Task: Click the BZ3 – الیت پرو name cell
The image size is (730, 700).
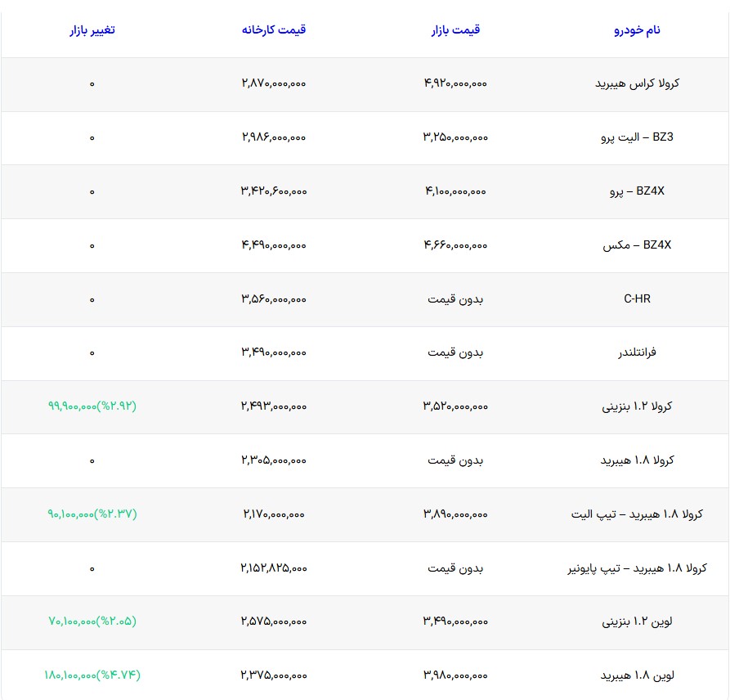Action: 637,137
